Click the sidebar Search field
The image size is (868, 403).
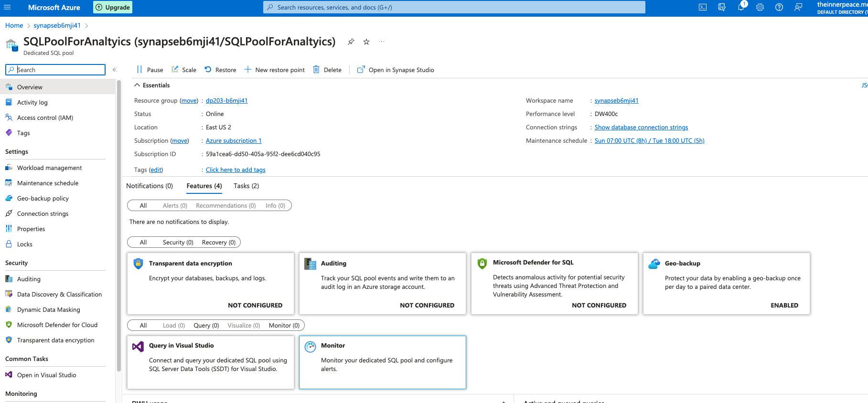click(55, 70)
